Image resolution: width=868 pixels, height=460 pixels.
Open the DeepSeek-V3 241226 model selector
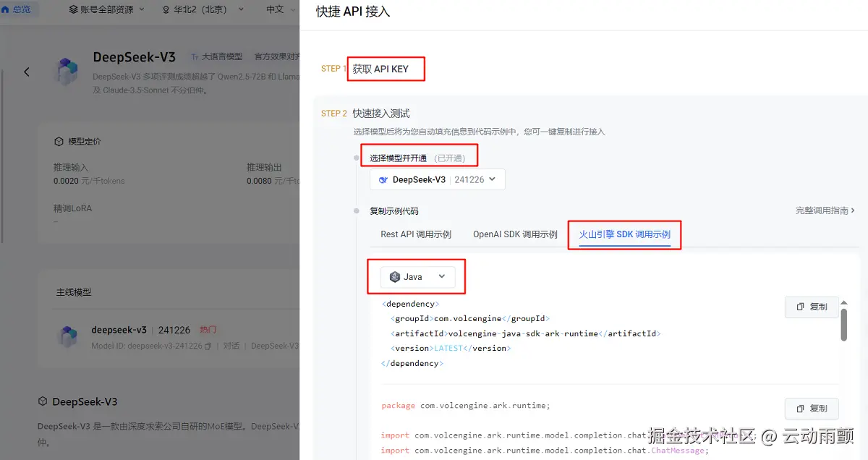coord(438,179)
